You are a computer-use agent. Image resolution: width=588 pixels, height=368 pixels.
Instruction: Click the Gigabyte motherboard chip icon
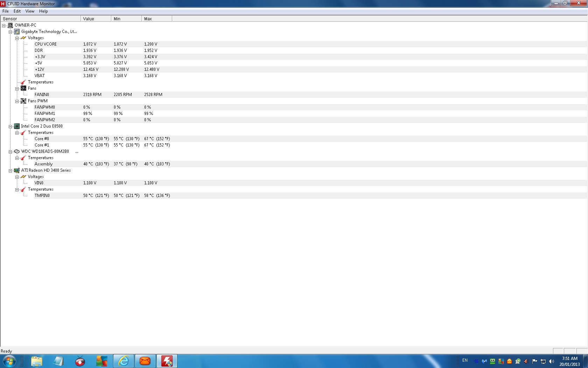(17, 32)
